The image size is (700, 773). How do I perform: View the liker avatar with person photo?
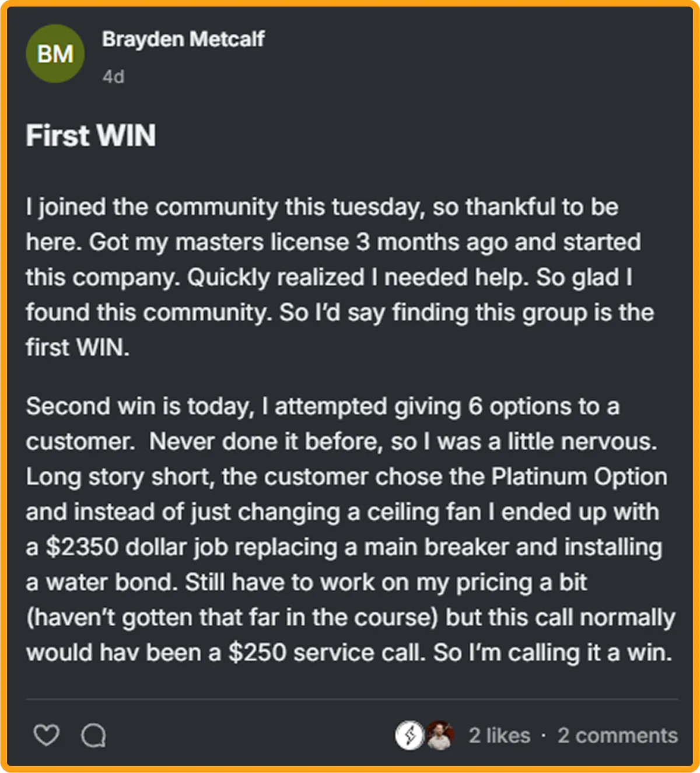click(440, 735)
